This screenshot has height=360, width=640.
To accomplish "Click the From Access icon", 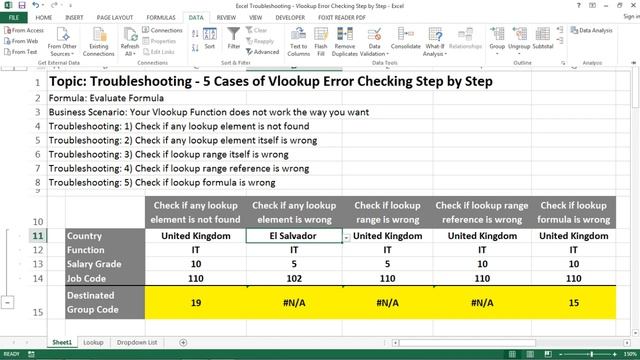I will click(x=24, y=30).
